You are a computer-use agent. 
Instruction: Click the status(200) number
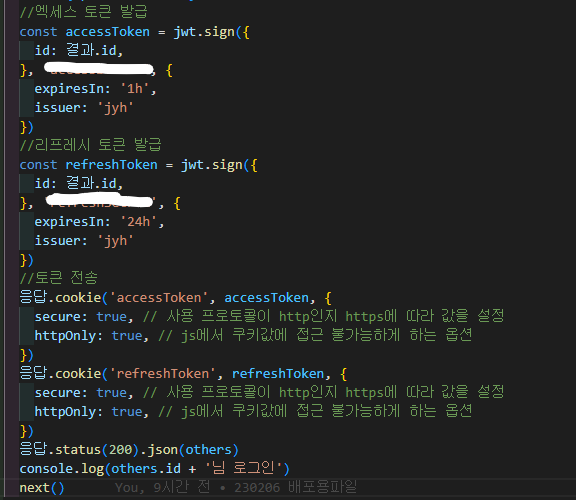120,450
